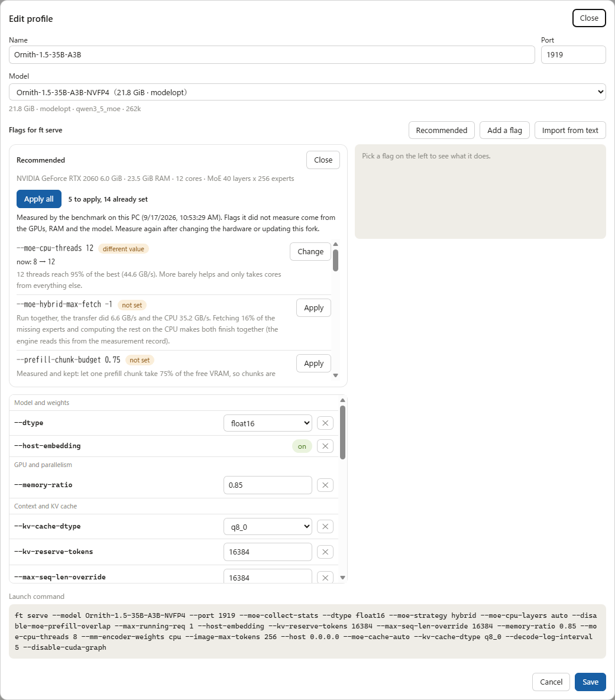Close the Recommended panel
Screen dimensions: 615x700
click(x=323, y=160)
